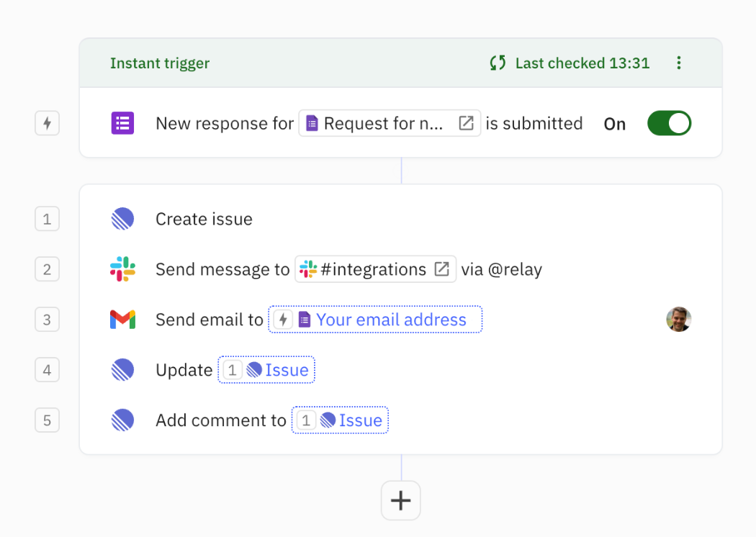Click the refresh icon next to Last checked

(496, 63)
